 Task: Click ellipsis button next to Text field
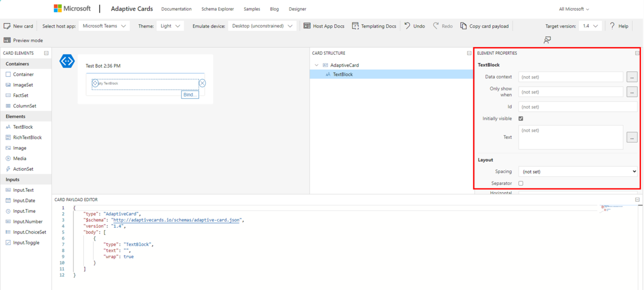pos(632,137)
